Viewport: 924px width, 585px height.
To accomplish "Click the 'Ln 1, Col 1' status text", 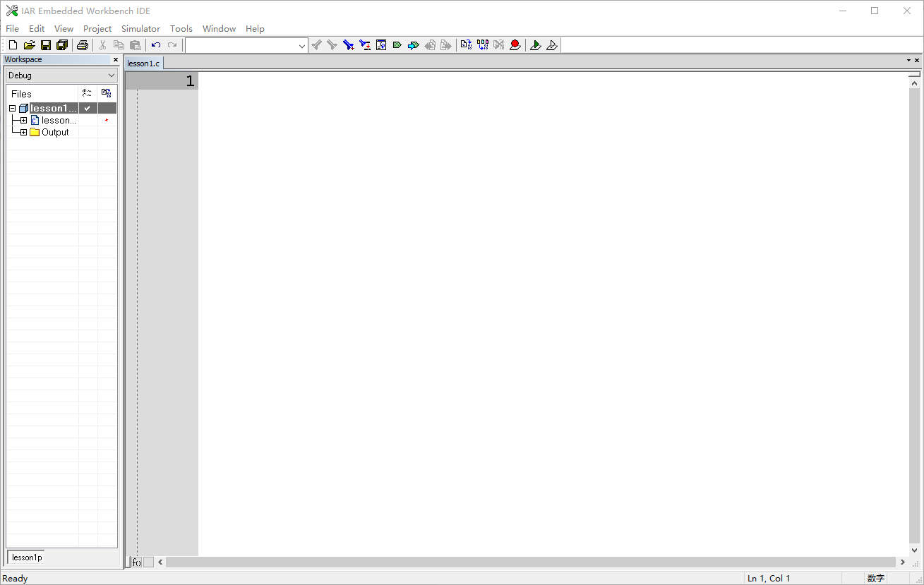I will [769, 579].
